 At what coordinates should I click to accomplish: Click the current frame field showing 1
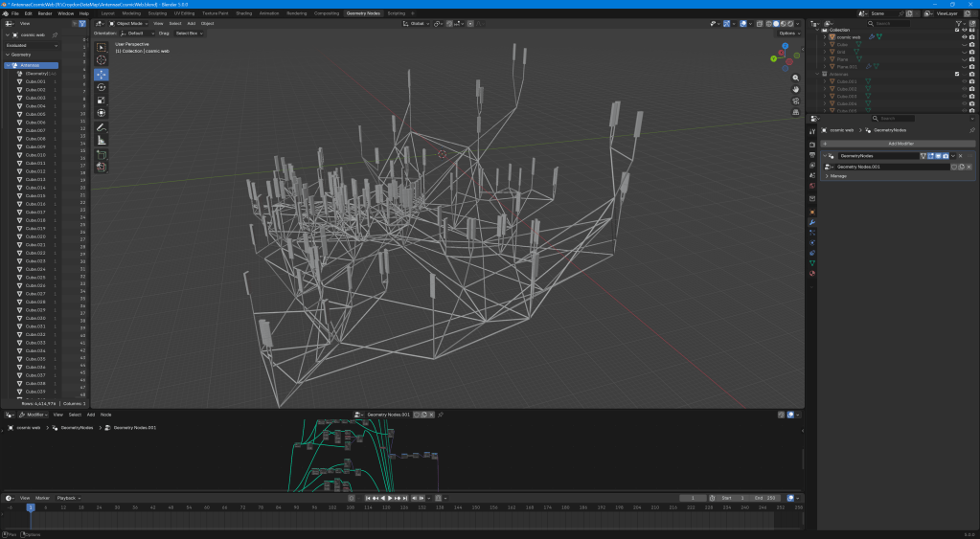click(x=693, y=498)
